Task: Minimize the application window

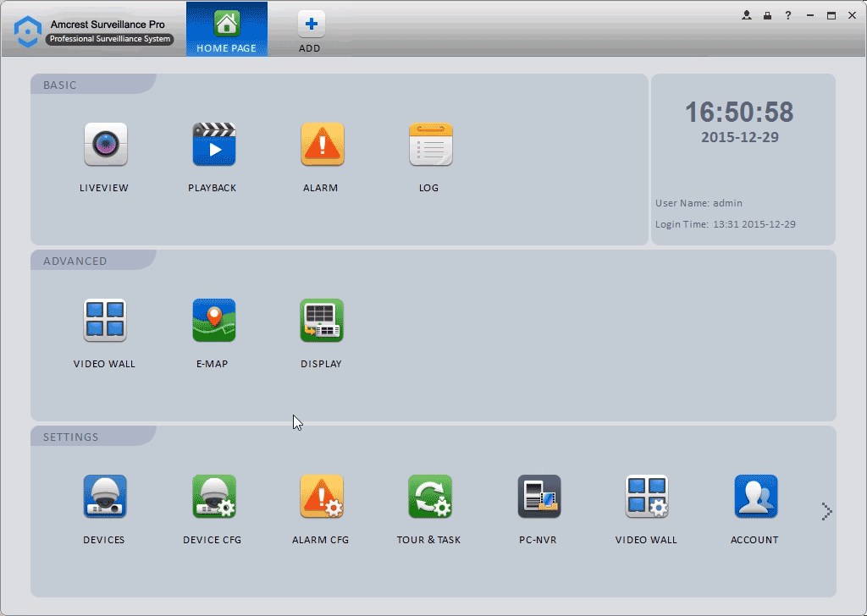Action: [810, 15]
